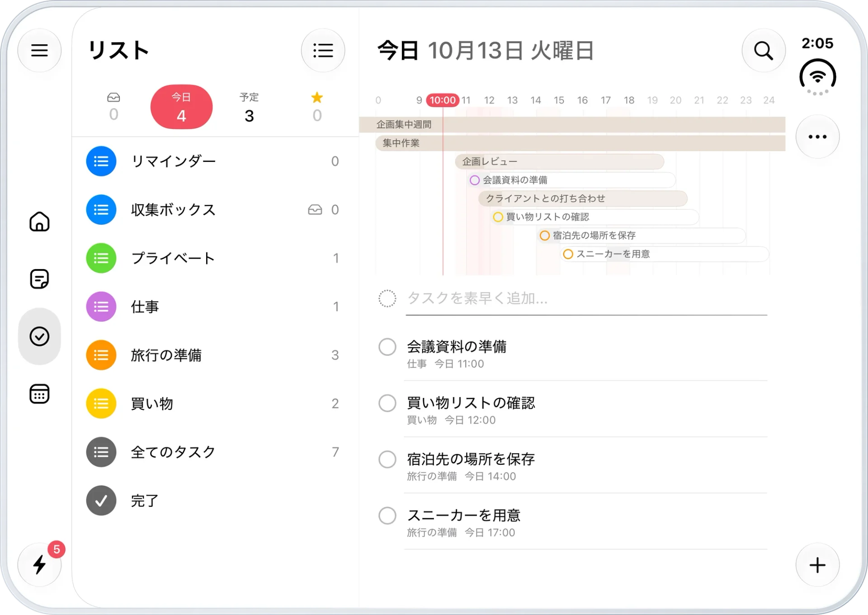Click inbox tray icon in 収集ボックス row
Viewport: 868px width, 615px height.
[315, 209]
